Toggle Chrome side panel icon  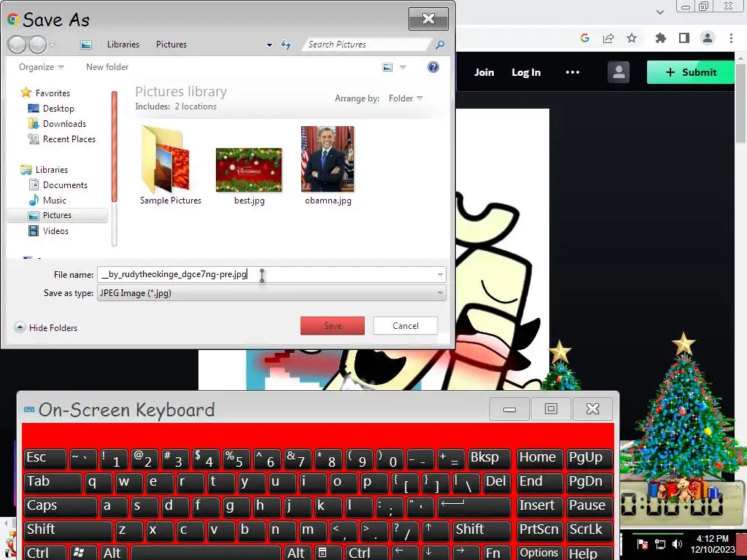[684, 38]
